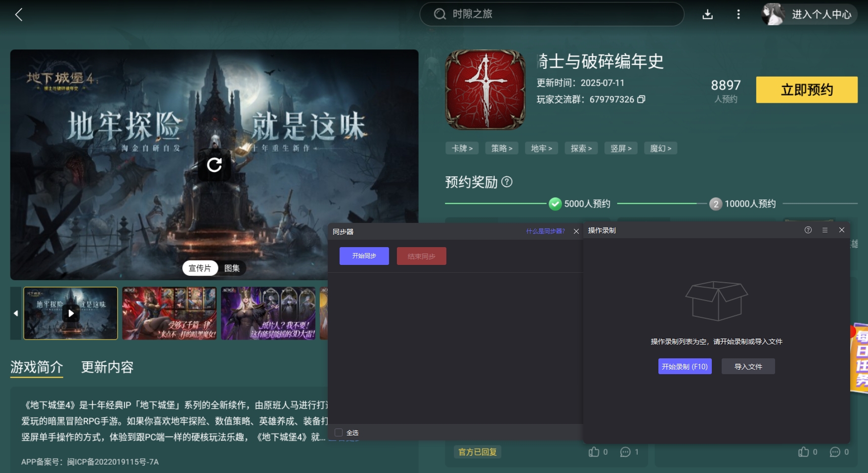Click 开始录制 (F10) button
This screenshot has width=868, height=473.
[685, 366]
